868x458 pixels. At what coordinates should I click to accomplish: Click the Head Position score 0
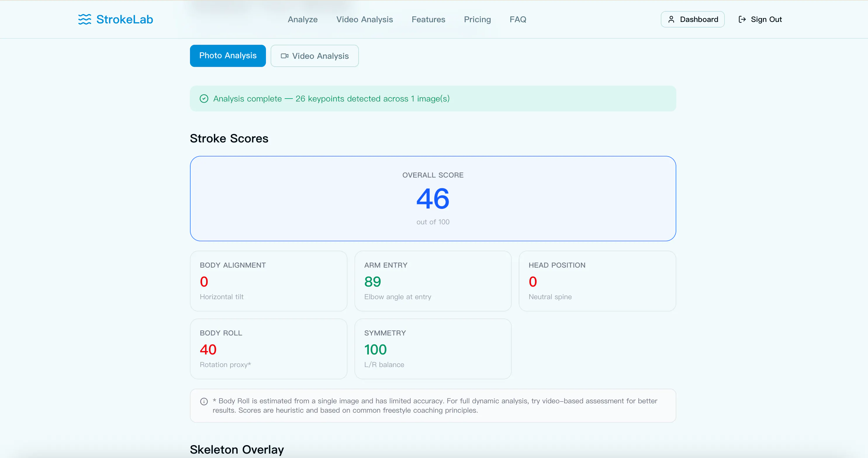coord(533,282)
